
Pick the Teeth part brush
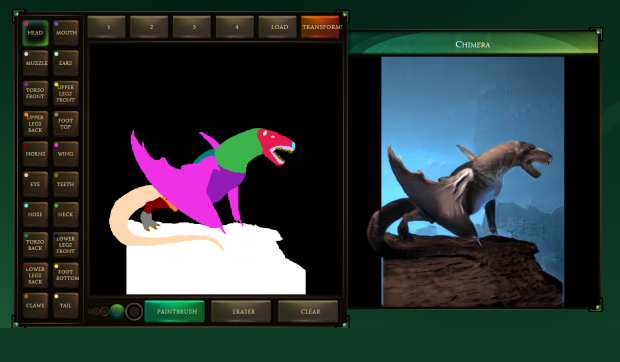click(x=66, y=184)
